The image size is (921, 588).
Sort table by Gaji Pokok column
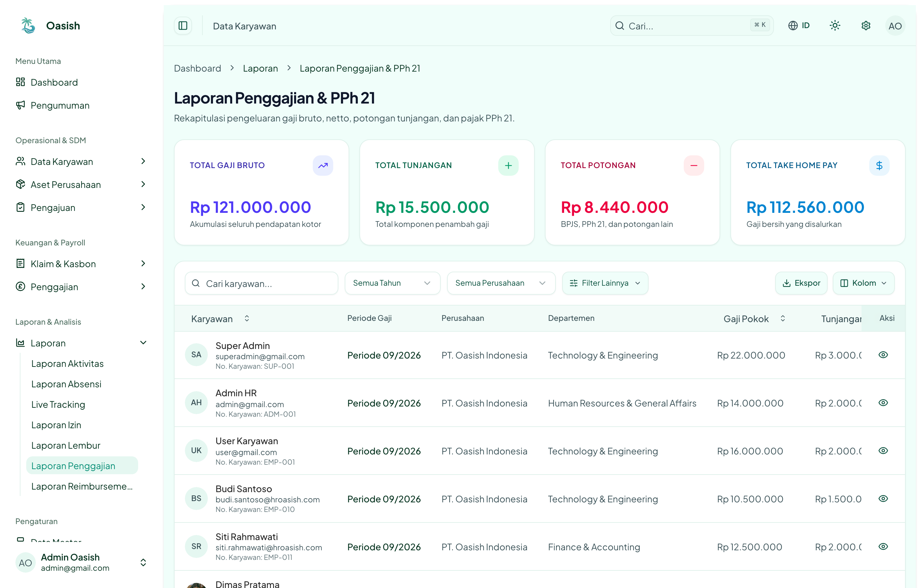pos(754,319)
